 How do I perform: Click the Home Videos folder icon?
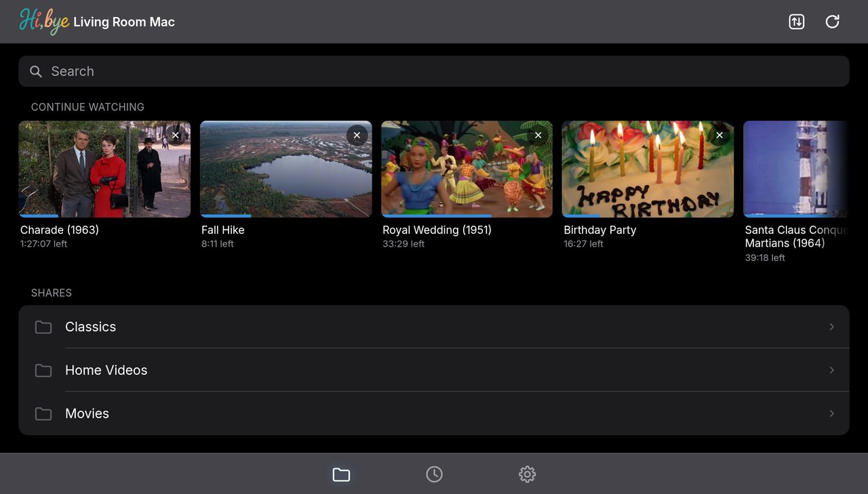43,371
